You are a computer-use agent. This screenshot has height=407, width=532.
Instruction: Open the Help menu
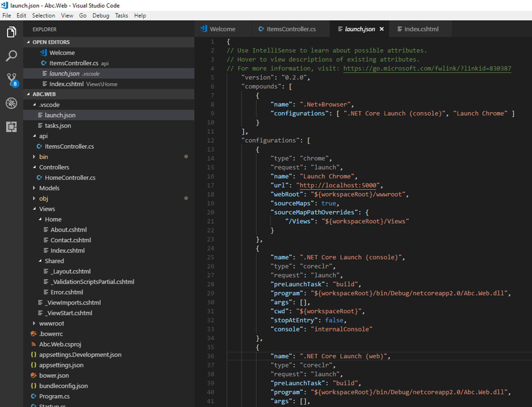tap(140, 16)
